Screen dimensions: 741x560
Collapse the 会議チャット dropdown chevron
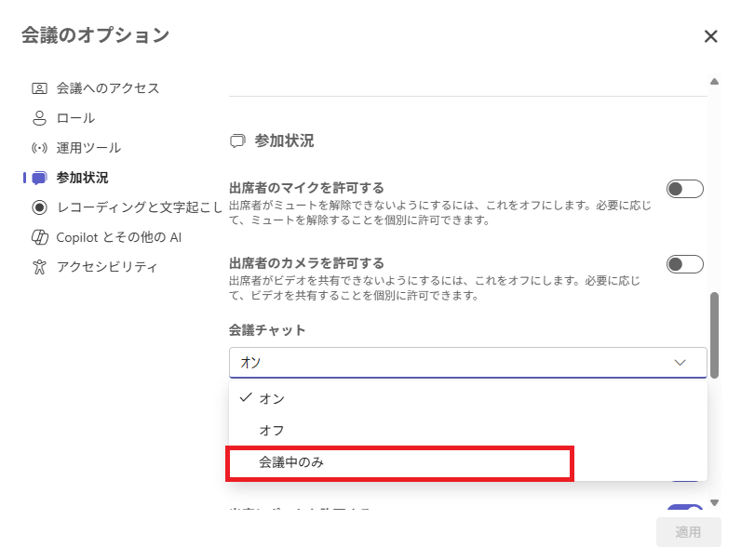click(x=680, y=363)
